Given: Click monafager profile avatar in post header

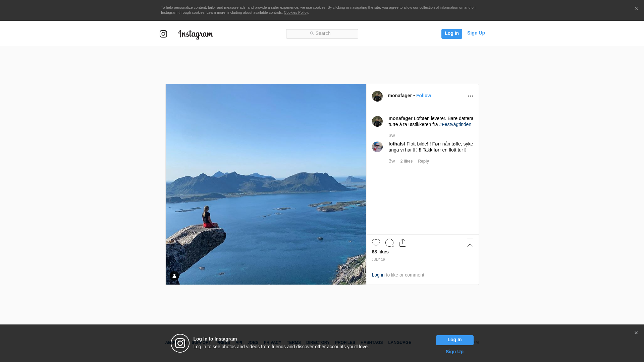Looking at the screenshot, I should pyautogui.click(x=377, y=96).
